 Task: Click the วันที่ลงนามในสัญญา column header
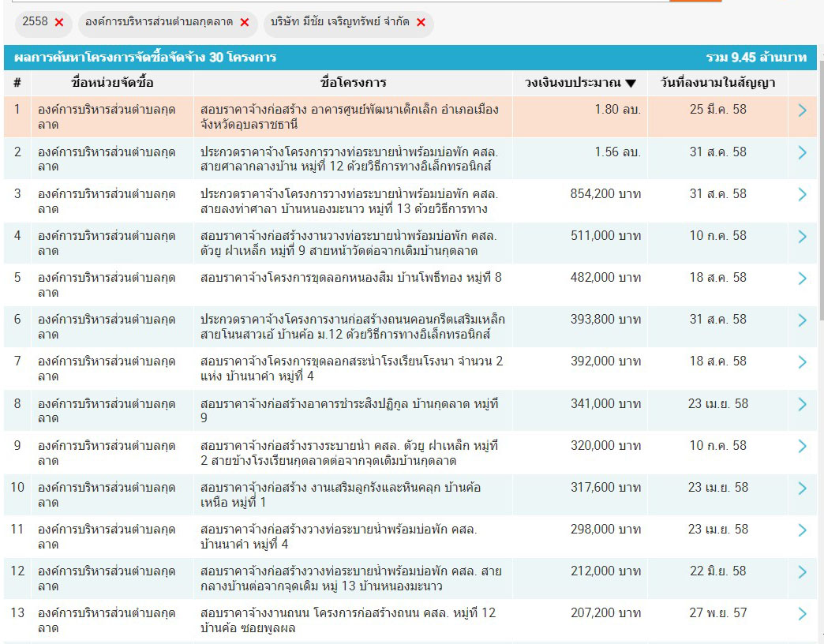click(x=717, y=83)
